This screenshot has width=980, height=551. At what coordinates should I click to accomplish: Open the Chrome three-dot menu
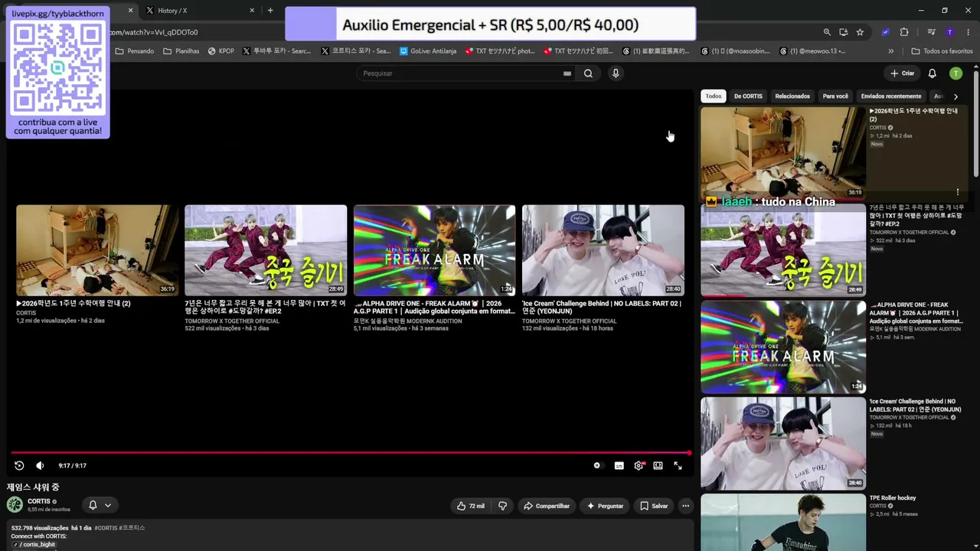(x=967, y=32)
